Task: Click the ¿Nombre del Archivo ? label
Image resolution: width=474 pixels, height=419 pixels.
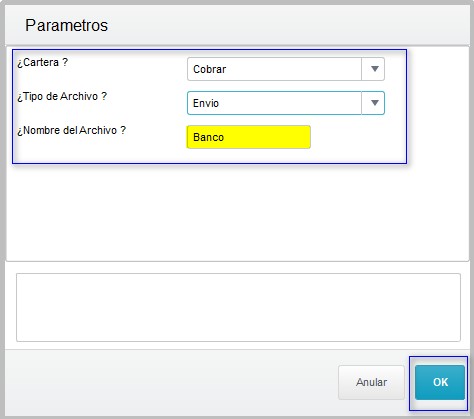Action: 72,130
